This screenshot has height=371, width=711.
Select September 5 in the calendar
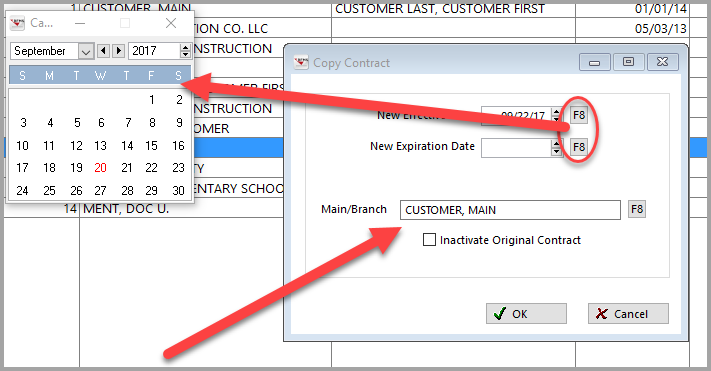[77, 123]
